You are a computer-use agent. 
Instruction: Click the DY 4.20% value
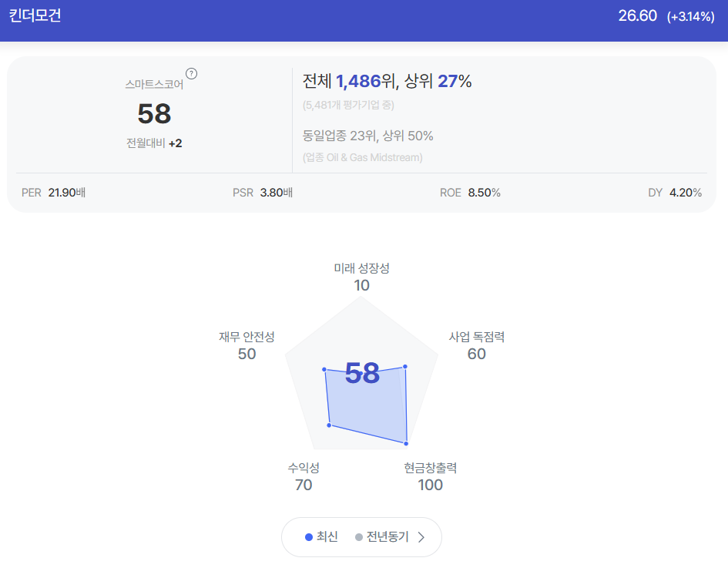pyautogui.click(x=675, y=193)
